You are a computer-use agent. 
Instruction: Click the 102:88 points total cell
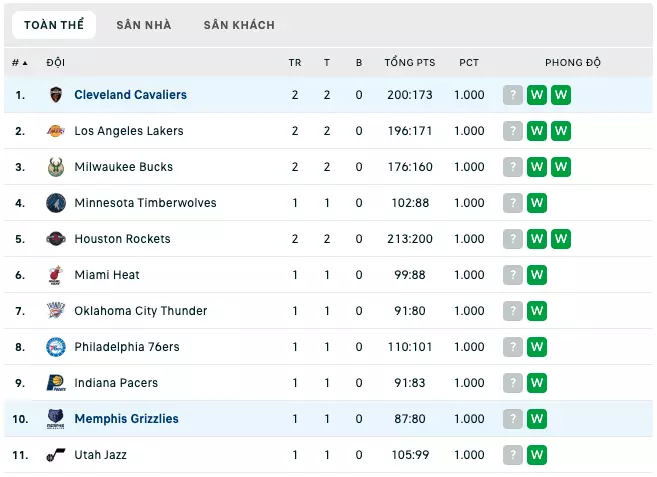click(x=410, y=203)
